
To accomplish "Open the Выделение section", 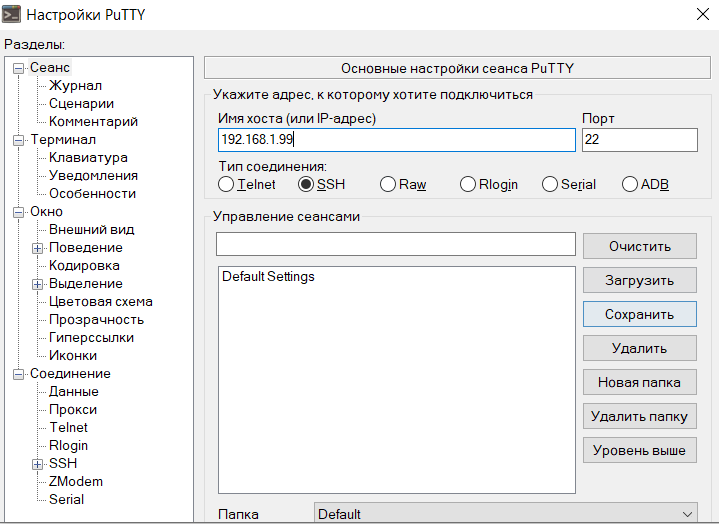I will [x=86, y=283].
